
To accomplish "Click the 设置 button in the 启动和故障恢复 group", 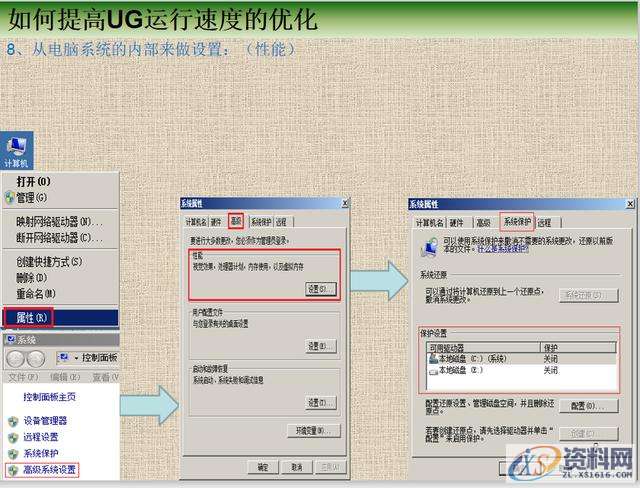I will click(x=321, y=403).
